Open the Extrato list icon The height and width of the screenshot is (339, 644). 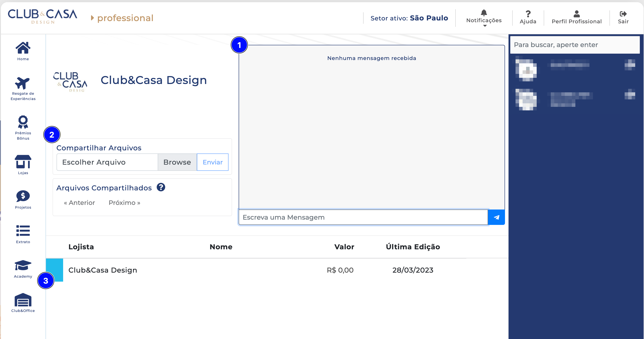(23, 231)
